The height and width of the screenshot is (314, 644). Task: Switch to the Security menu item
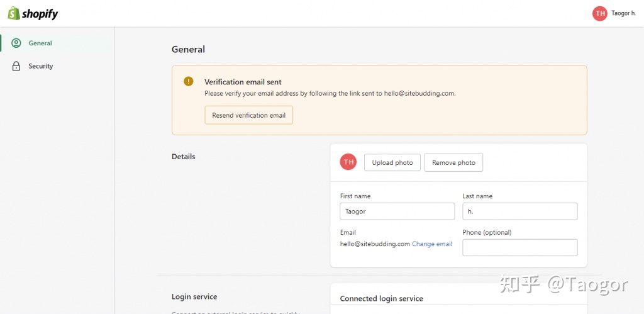point(41,66)
